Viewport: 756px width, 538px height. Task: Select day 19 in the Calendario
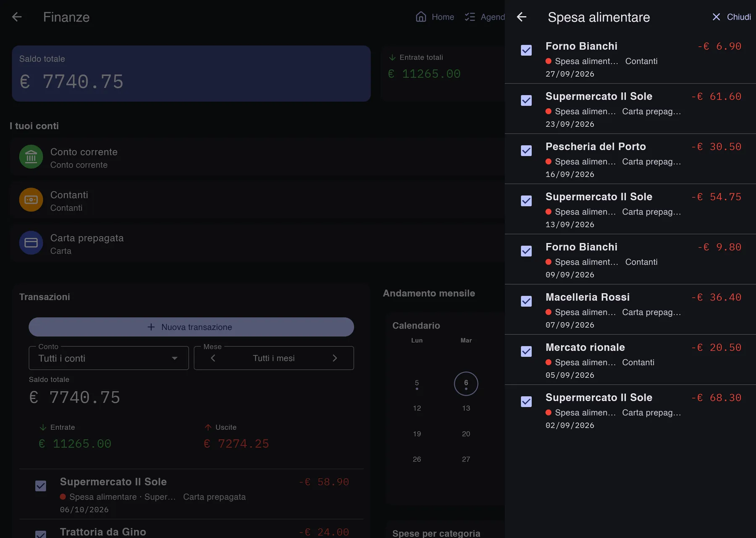point(417,434)
